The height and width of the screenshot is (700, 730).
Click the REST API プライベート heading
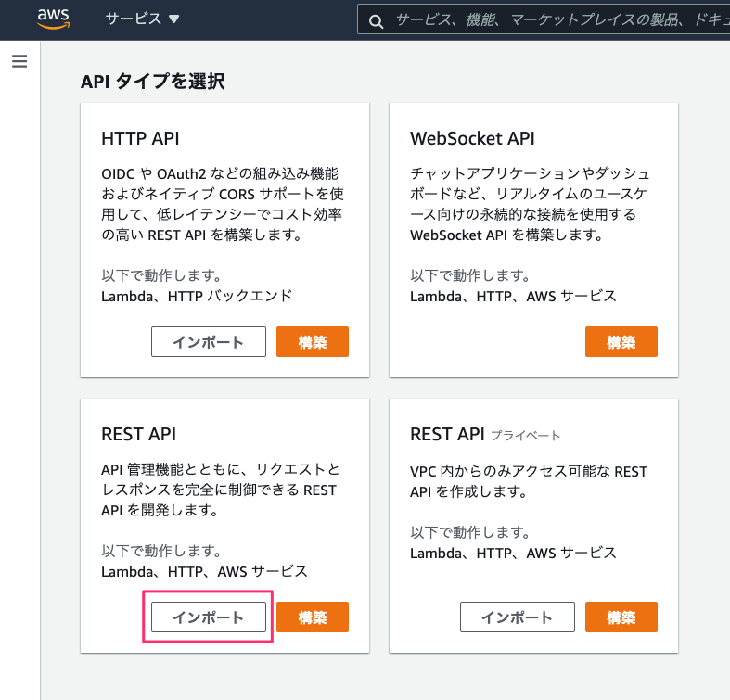pos(484,434)
